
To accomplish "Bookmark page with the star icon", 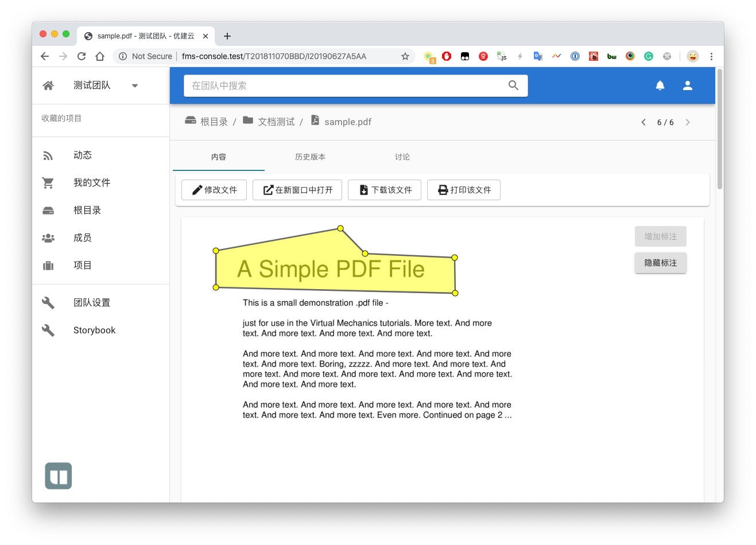I will [405, 56].
